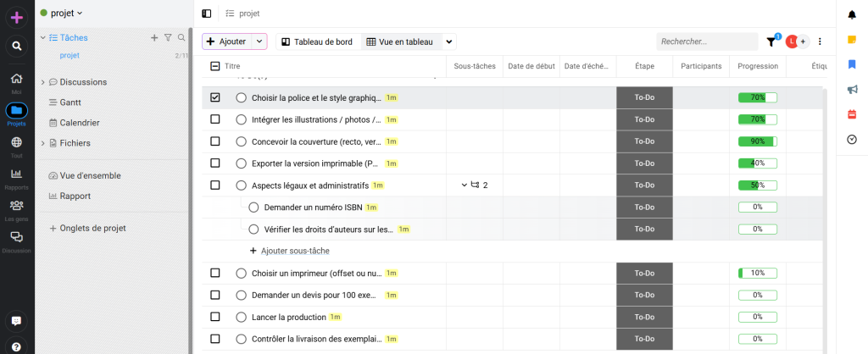Screen dimensions: 868x354
Task: Open the time tracker clock icon
Action: [x=852, y=140]
